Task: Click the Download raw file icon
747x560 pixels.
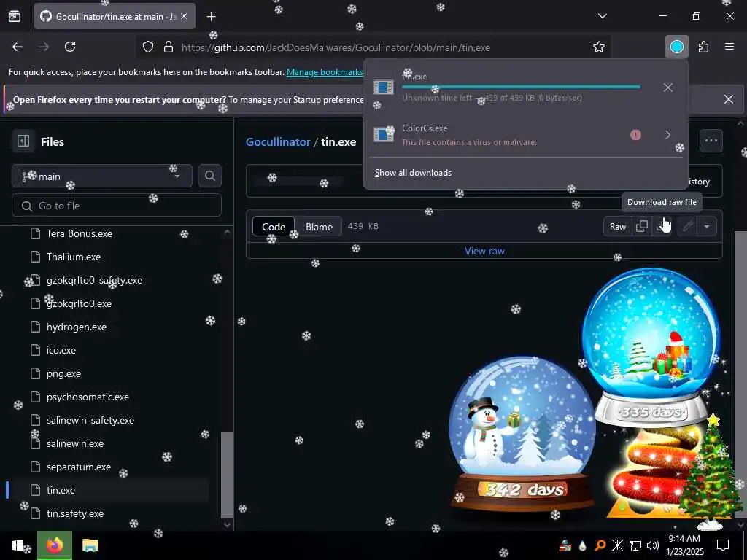Action: pos(662,226)
